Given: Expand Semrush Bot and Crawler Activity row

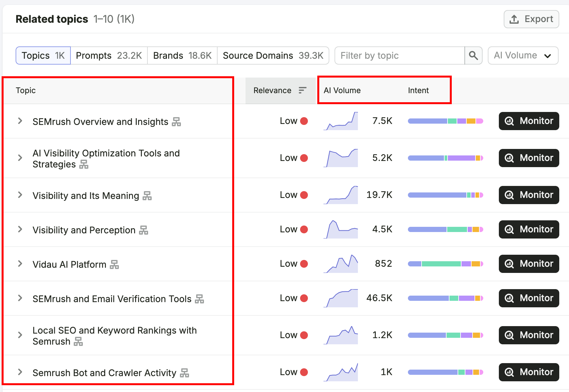Looking at the screenshot, I should 20,372.
